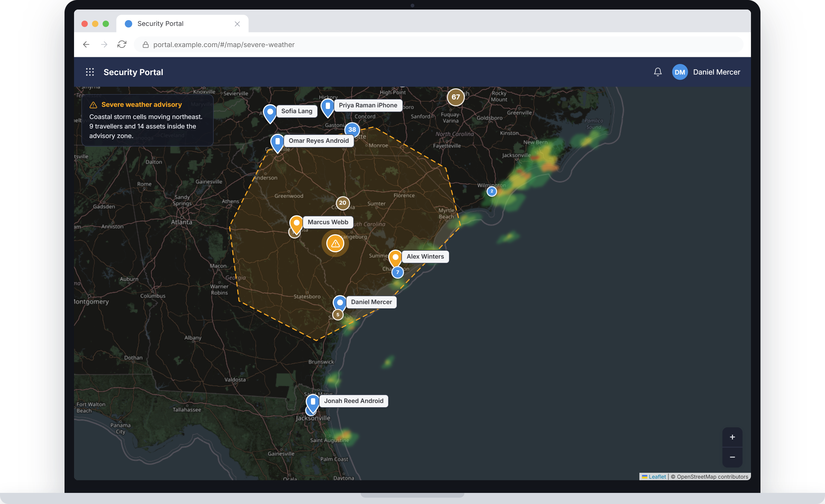The width and height of the screenshot is (825, 504).
Task: Click the Security Portal header title
Action: coord(133,72)
